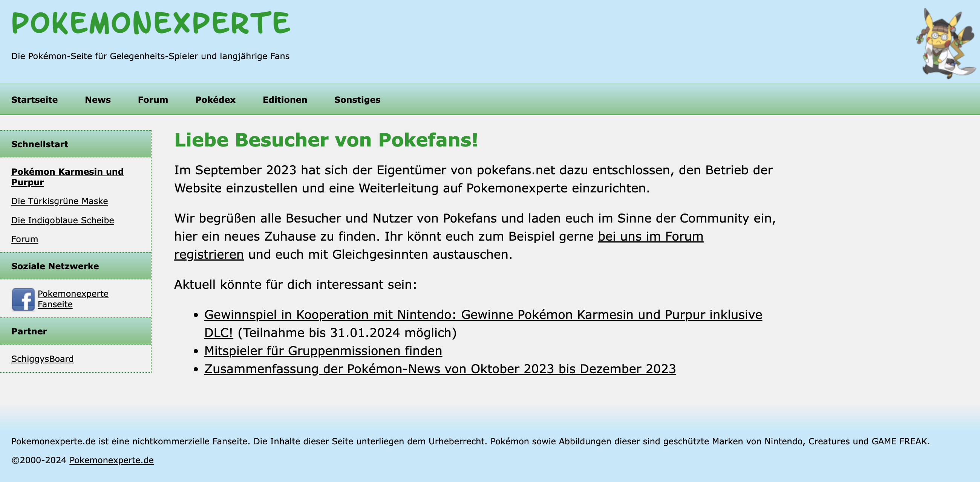980x482 pixels.
Task: Click the Facebook icon in Soziale Netzwerke
Action: point(23,299)
